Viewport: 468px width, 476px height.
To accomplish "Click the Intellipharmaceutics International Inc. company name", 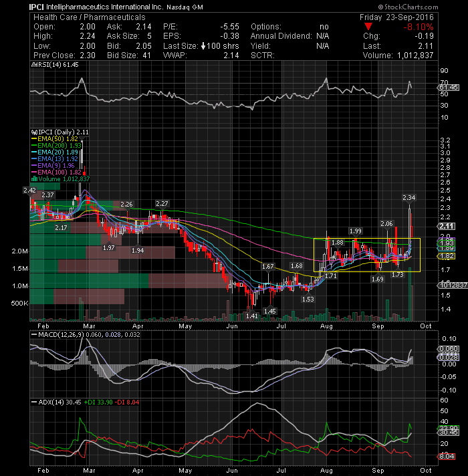I will point(105,7).
